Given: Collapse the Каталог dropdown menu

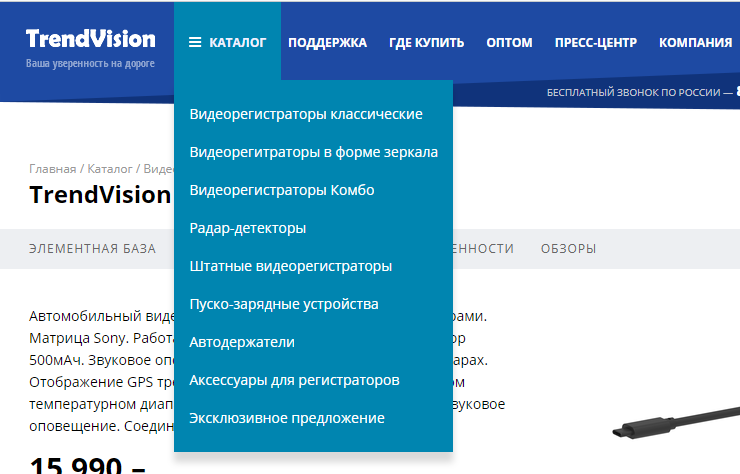Looking at the screenshot, I should point(237,43).
